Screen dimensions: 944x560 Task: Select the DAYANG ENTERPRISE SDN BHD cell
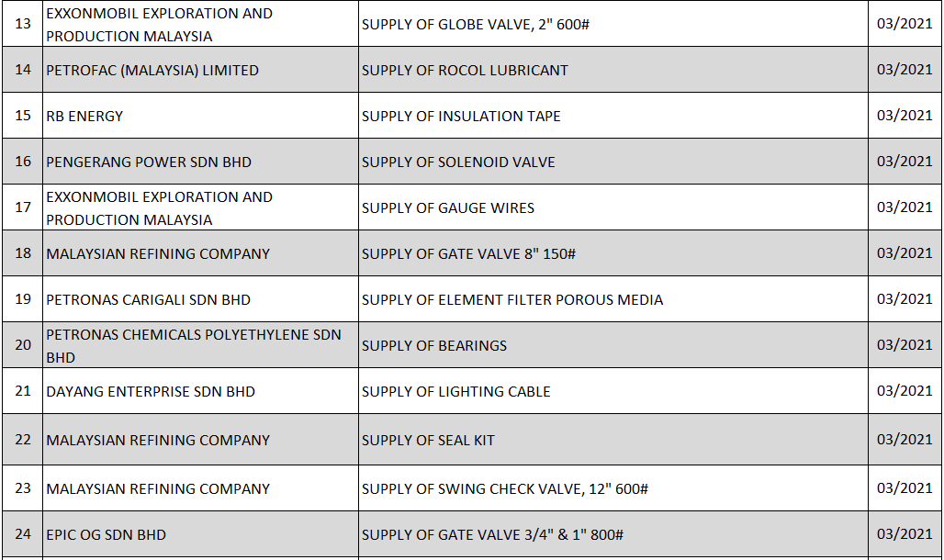pos(151,392)
